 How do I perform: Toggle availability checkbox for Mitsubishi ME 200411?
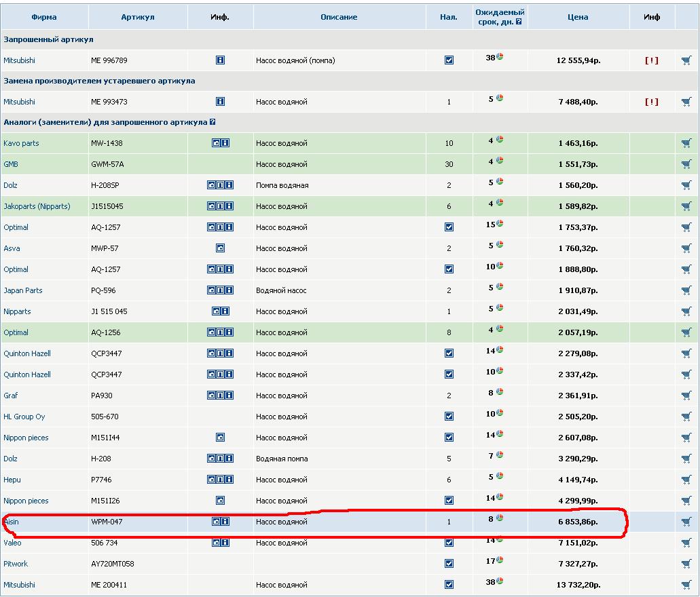tap(449, 585)
